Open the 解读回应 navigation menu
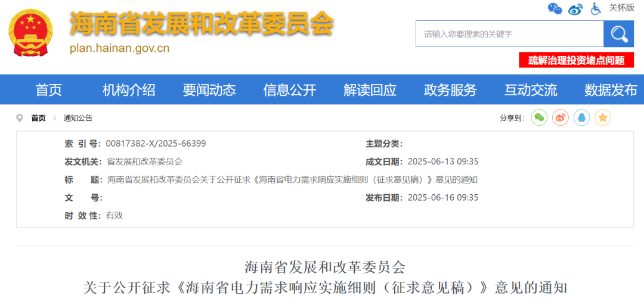 [370, 89]
